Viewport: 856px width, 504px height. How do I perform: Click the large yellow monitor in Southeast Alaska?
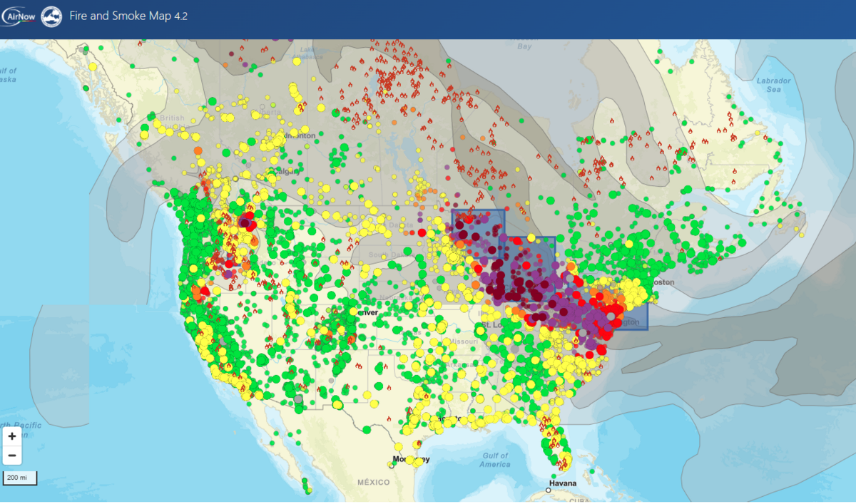[92, 67]
